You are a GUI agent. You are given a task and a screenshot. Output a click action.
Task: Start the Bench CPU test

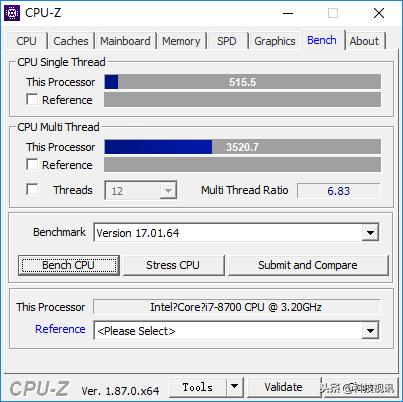pyautogui.click(x=69, y=265)
